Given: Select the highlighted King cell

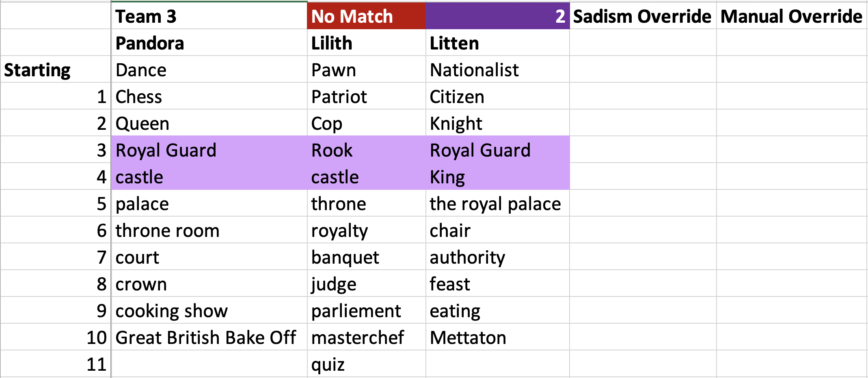Looking at the screenshot, I should click(497, 176).
